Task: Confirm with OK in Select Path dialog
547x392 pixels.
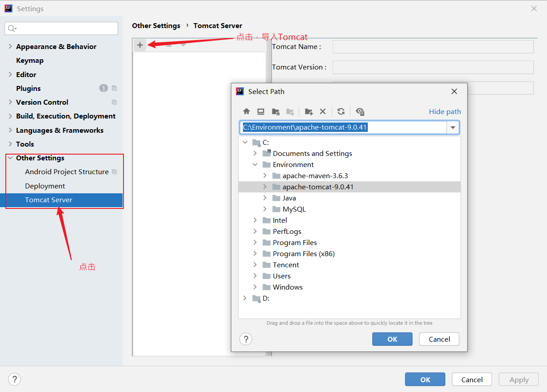Action: pos(392,339)
